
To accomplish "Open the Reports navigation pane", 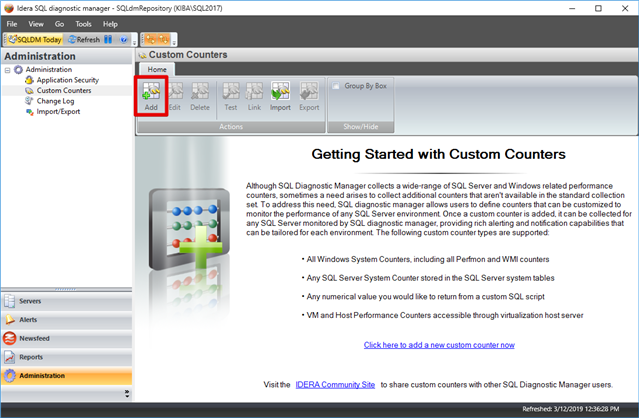I will click(67, 357).
